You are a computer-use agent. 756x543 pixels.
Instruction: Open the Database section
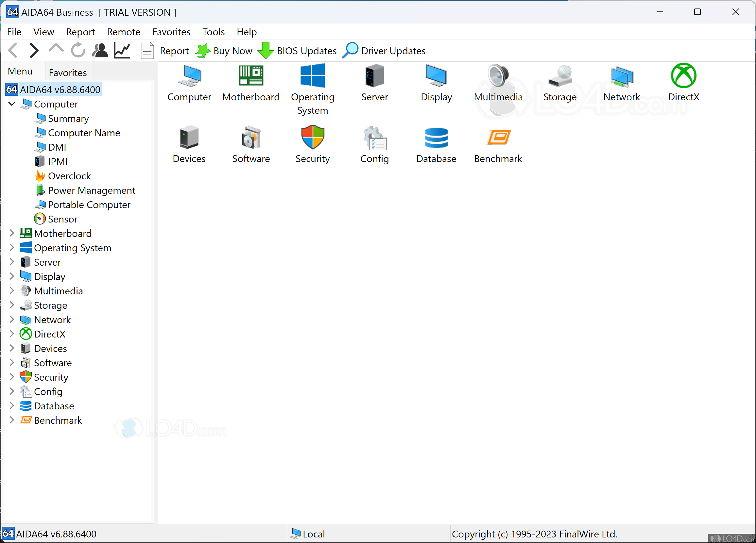[436, 144]
